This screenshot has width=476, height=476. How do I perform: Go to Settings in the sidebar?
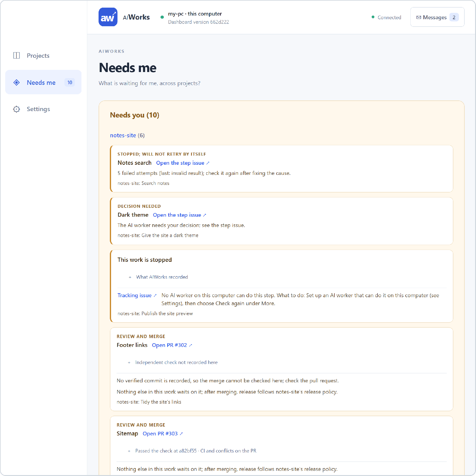(43, 109)
